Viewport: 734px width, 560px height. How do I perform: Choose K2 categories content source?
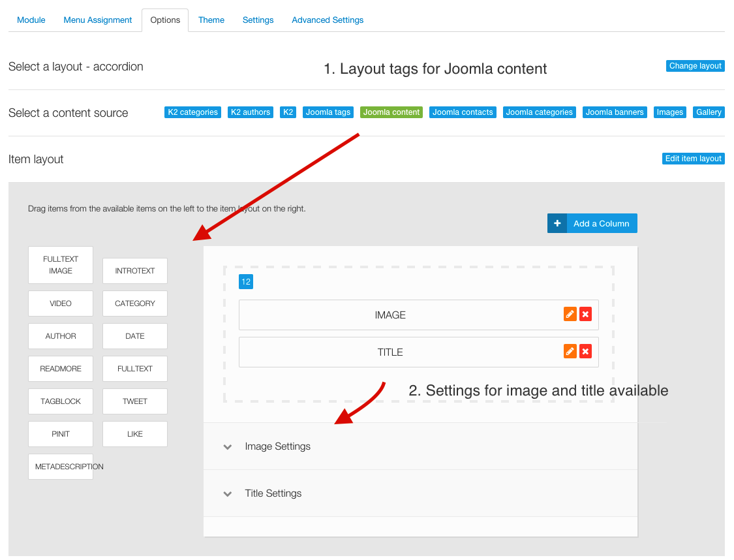(192, 112)
